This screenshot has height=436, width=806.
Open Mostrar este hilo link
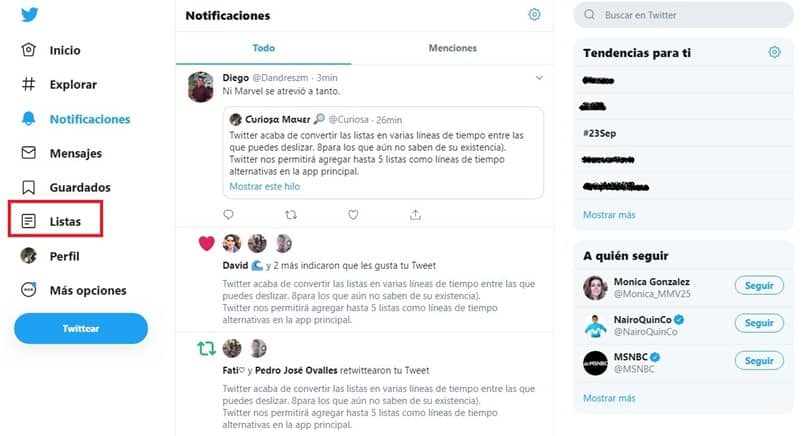click(265, 187)
